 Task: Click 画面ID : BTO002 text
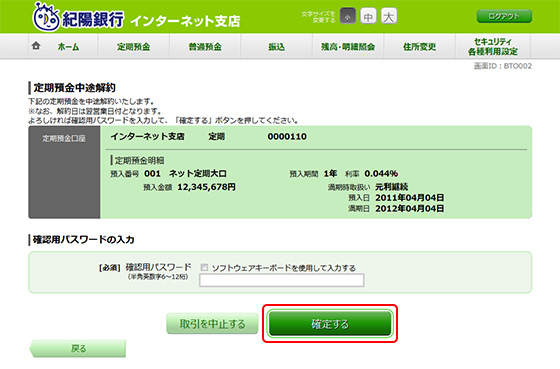coord(503,66)
